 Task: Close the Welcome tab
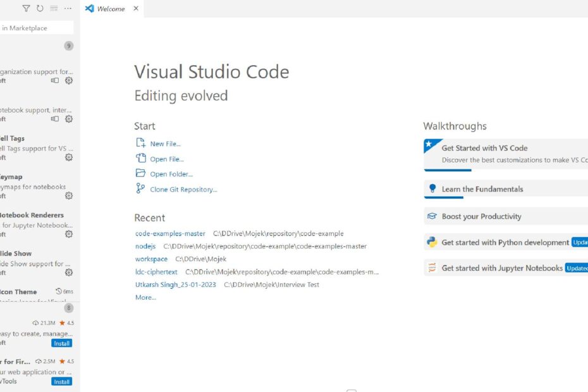tap(136, 9)
